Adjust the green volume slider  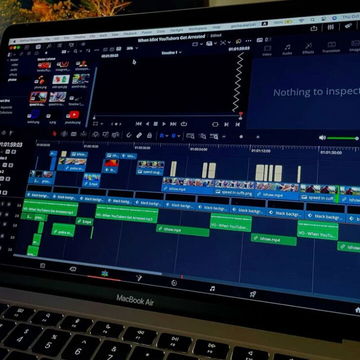pyautogui.click(x=342, y=138)
